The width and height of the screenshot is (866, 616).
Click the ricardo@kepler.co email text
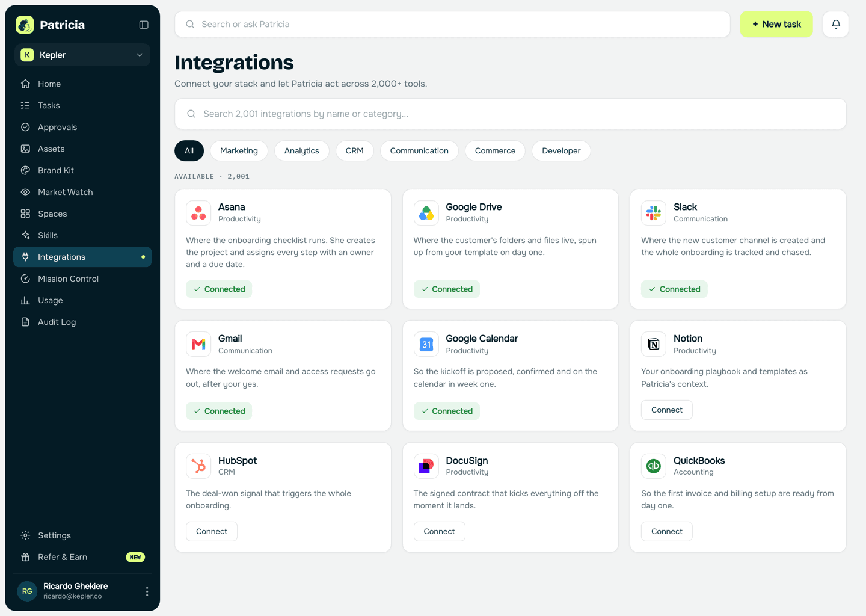pyautogui.click(x=72, y=597)
